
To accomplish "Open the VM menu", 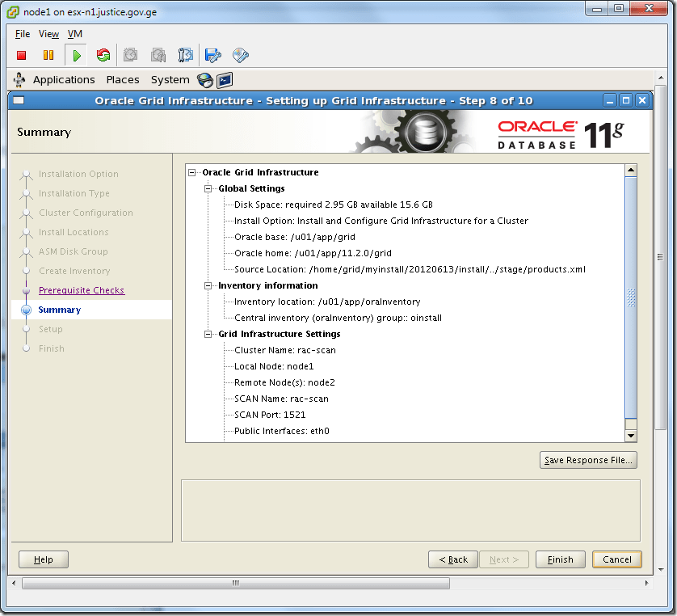I will pos(74,34).
